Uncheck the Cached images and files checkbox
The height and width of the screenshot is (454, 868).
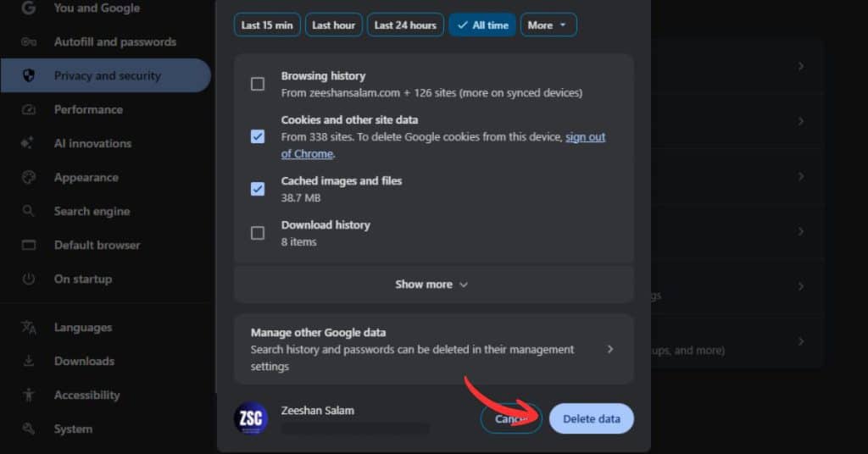(258, 189)
